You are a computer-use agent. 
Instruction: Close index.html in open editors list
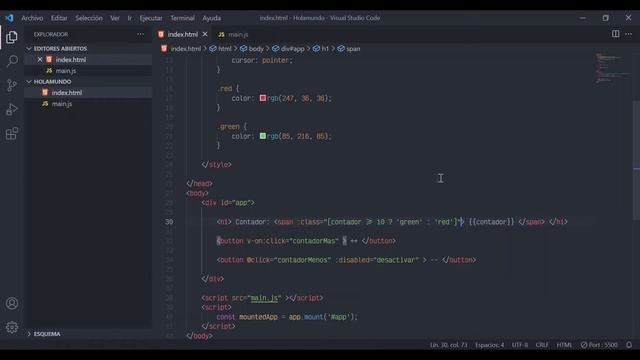(40, 60)
